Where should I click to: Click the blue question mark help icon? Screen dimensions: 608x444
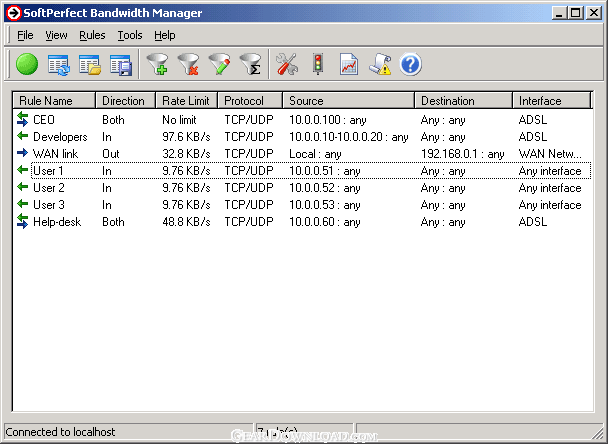[x=410, y=64]
